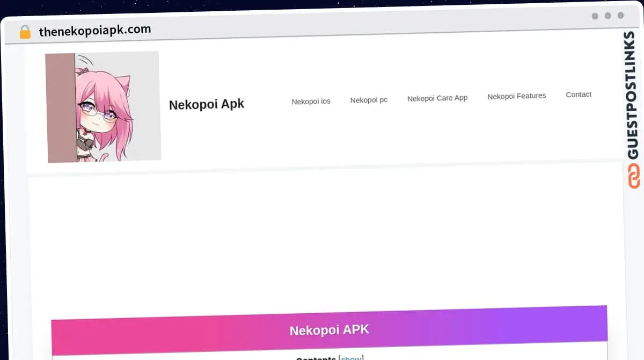Click the bold Contents label
The width and height of the screenshot is (644, 360).
(x=317, y=358)
